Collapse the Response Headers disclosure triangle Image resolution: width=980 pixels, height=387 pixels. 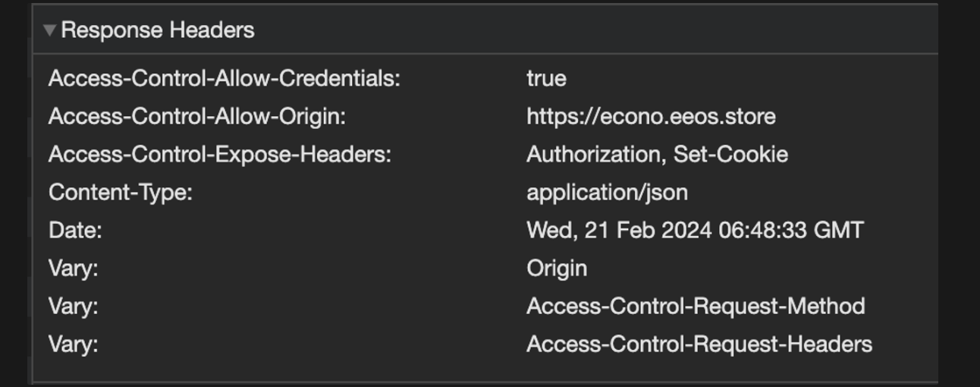click(x=50, y=30)
